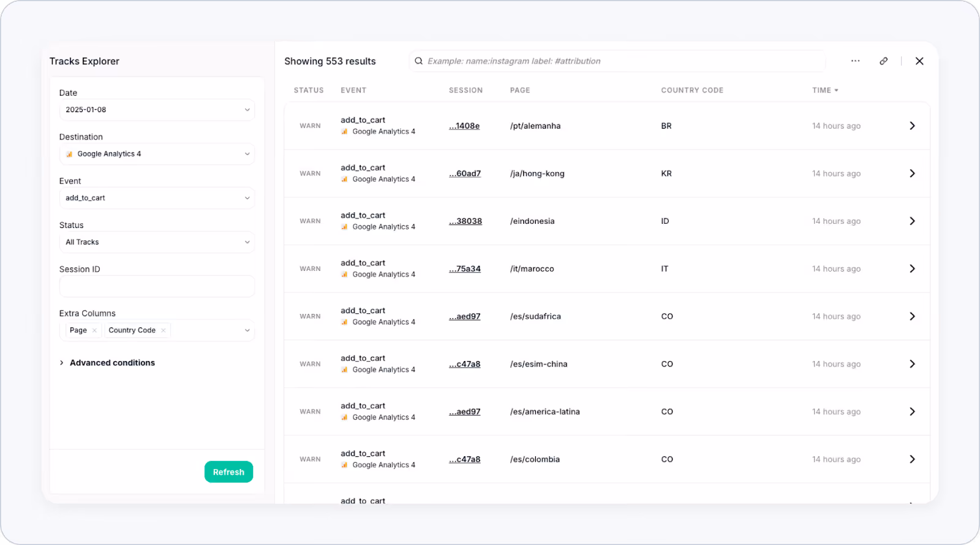980x545 pixels.
Task: Click country code BR cell
Action: pos(666,126)
